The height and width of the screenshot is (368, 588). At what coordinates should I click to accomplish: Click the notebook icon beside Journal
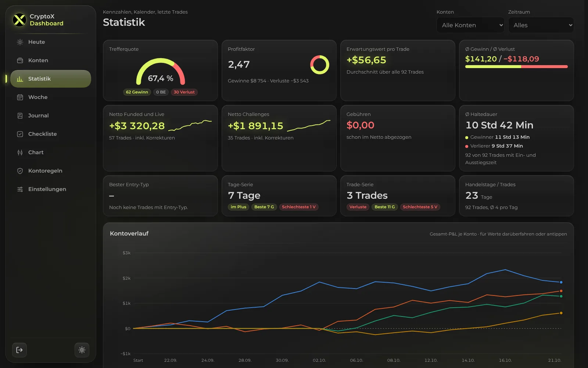pyautogui.click(x=20, y=116)
